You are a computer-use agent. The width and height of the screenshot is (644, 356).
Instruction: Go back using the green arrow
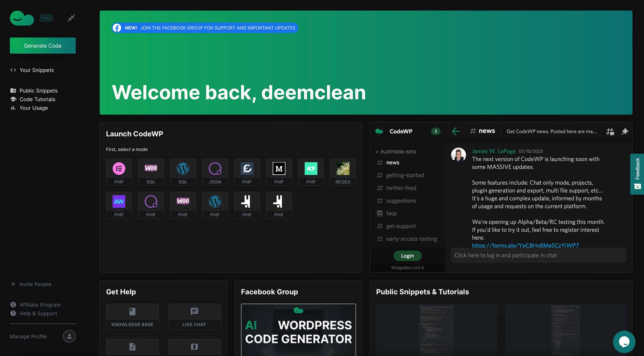(x=456, y=131)
